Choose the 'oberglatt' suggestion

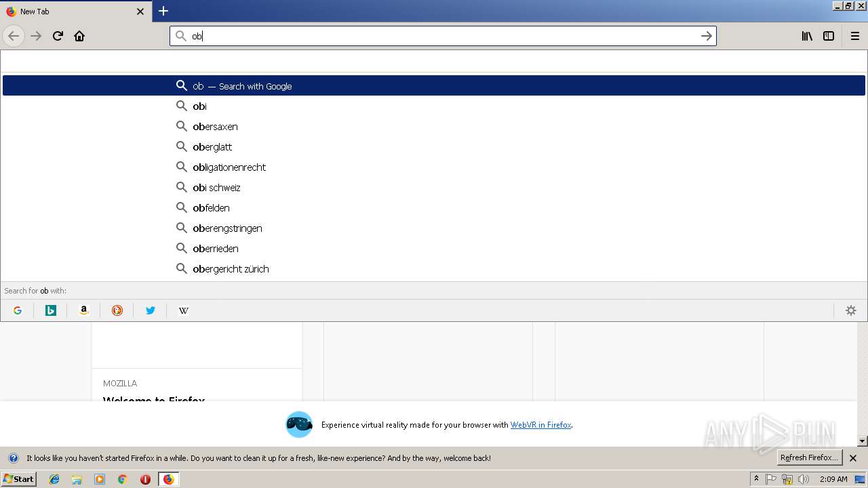pyautogui.click(x=434, y=146)
